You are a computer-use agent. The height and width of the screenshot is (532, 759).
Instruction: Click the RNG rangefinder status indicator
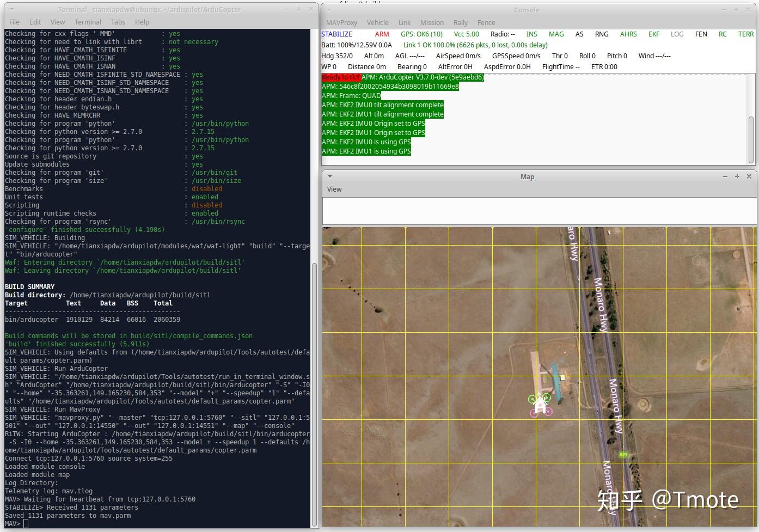click(x=601, y=34)
